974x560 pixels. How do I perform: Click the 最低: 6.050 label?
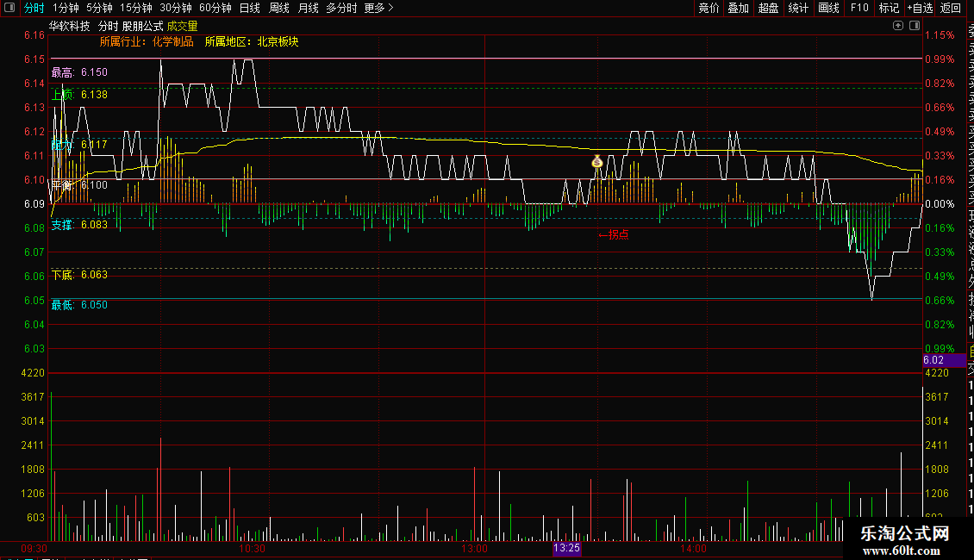point(79,305)
